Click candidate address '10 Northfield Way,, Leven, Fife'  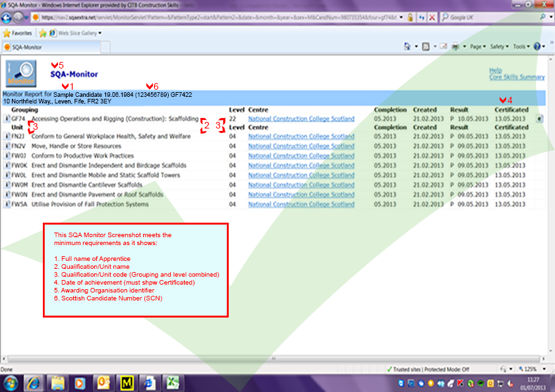tap(57, 101)
